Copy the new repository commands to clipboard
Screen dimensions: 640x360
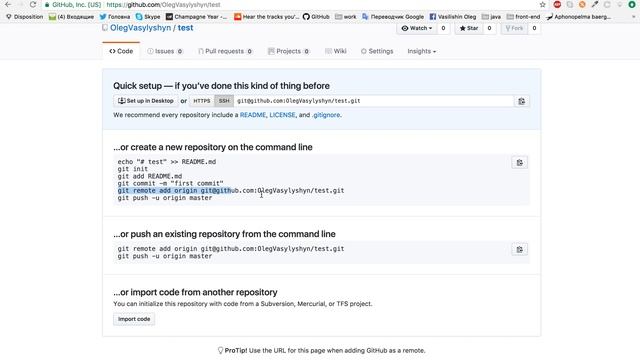(520, 162)
